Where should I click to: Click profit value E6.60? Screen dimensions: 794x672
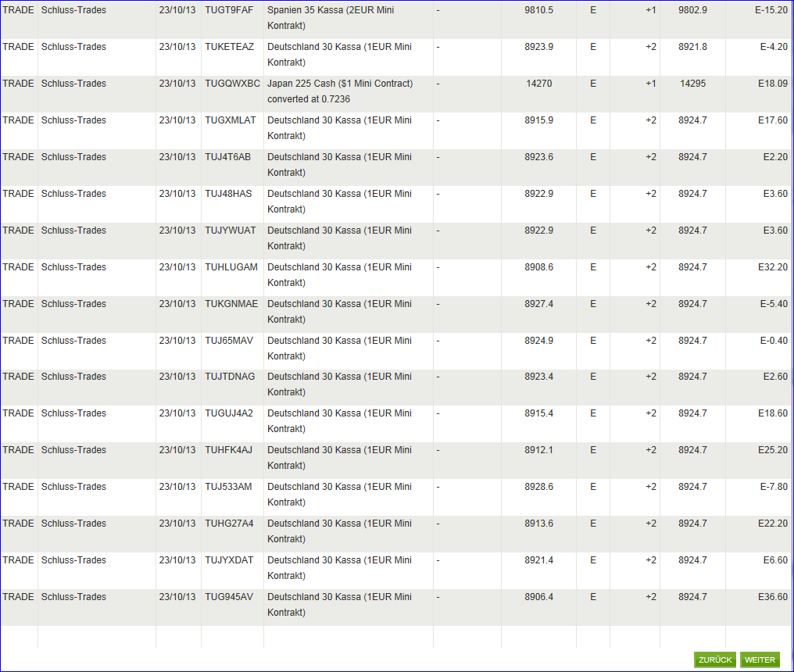tap(775, 560)
